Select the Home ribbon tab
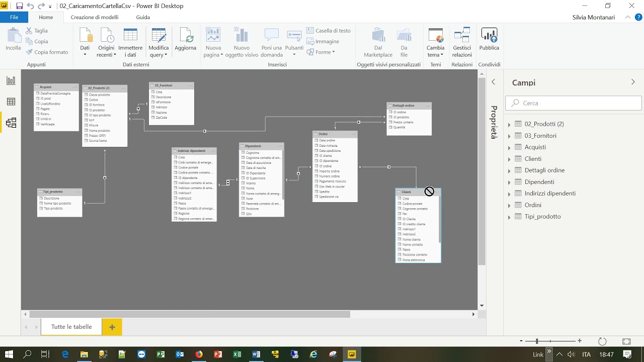Screen dimensions: 644x362 (x=46, y=17)
